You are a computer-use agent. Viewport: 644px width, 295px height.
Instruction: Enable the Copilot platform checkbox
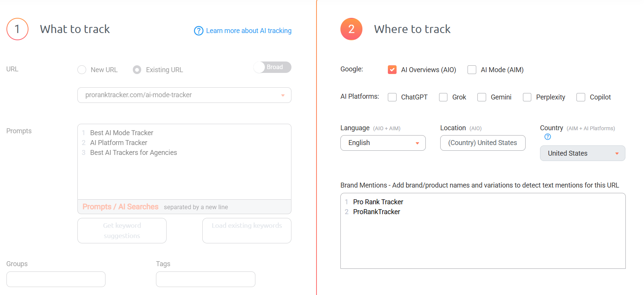[581, 97]
